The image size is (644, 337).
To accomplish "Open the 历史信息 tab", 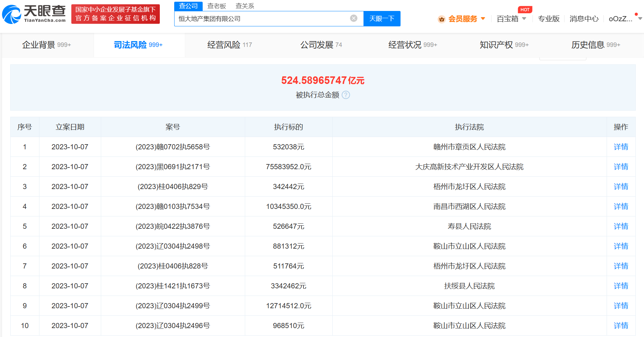I will [596, 45].
